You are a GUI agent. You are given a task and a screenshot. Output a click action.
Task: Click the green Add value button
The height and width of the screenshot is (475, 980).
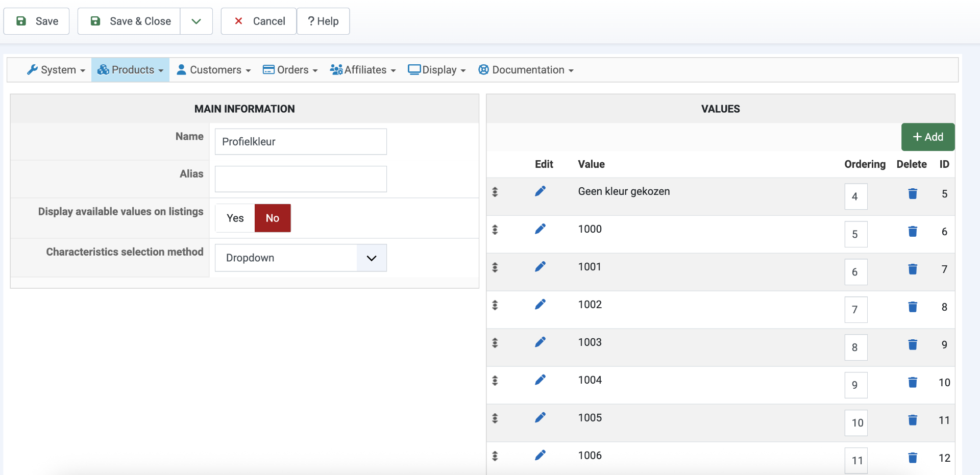(927, 137)
